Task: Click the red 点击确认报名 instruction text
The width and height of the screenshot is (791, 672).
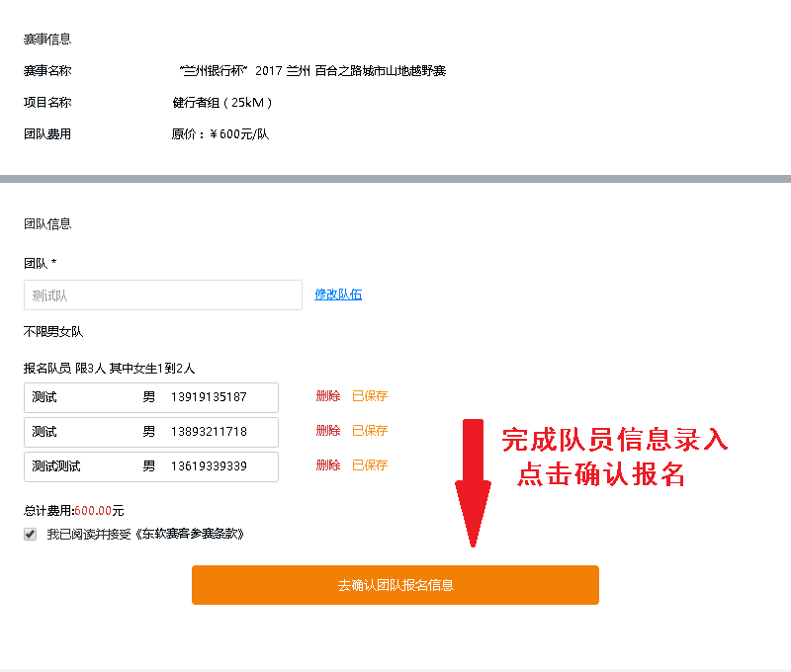Action: click(x=601, y=475)
